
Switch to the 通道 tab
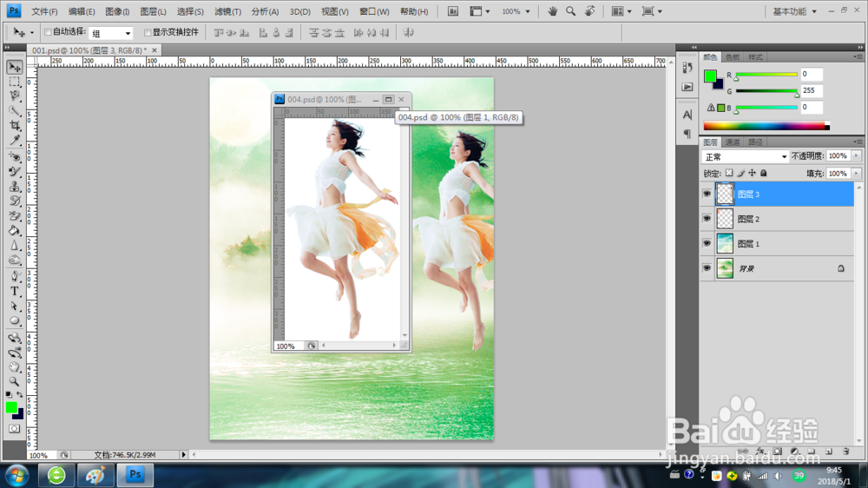(733, 142)
